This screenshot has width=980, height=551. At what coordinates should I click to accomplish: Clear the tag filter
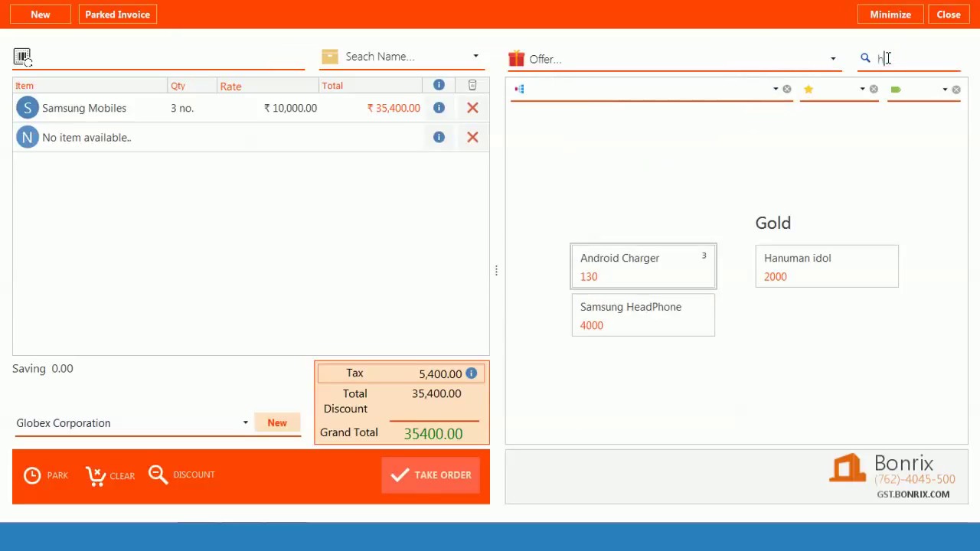click(956, 90)
